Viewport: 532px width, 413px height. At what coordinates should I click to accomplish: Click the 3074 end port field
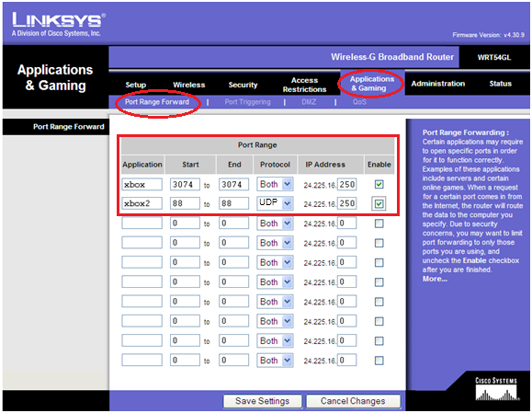[x=233, y=184]
